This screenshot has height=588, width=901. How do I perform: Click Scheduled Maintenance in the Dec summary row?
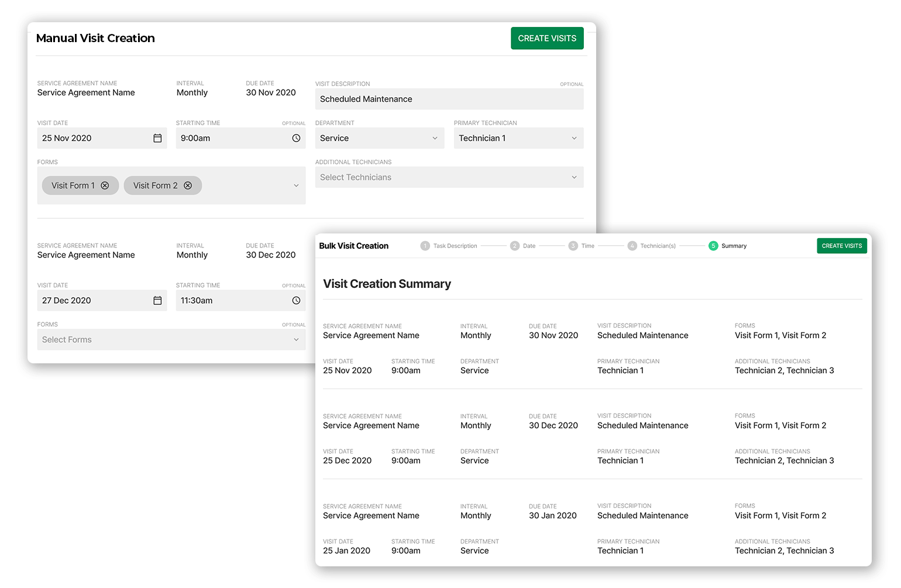coord(642,425)
